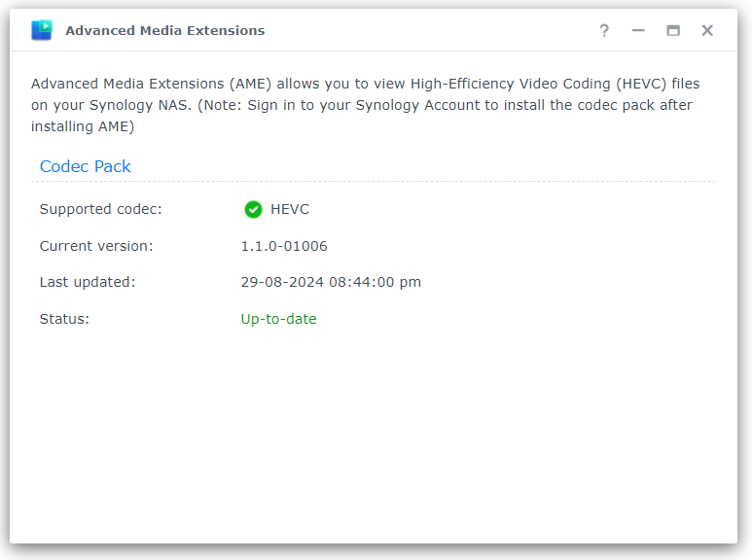Open help with the question mark icon
The width and height of the screenshot is (752, 560).
click(604, 31)
